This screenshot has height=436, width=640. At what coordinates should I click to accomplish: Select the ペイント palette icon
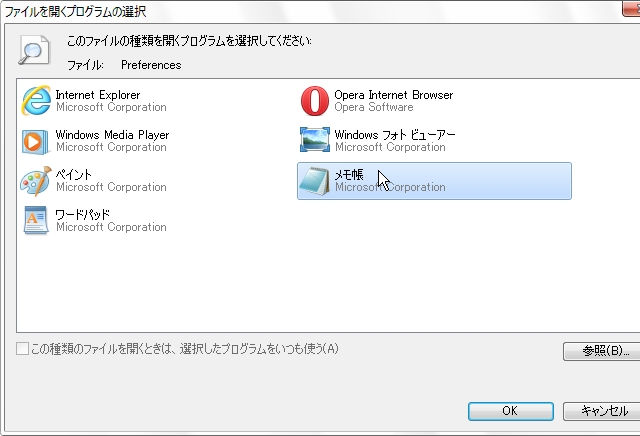(x=36, y=181)
